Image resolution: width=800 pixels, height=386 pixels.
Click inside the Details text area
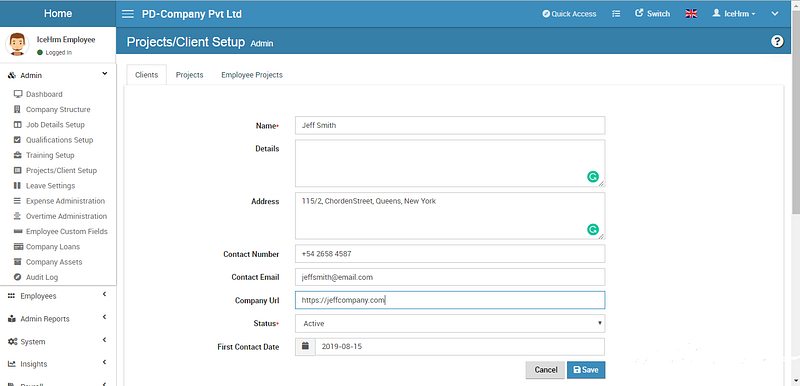click(450, 163)
